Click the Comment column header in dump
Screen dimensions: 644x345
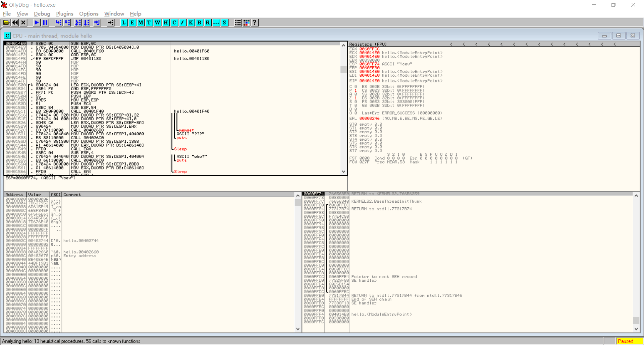[x=178, y=195]
